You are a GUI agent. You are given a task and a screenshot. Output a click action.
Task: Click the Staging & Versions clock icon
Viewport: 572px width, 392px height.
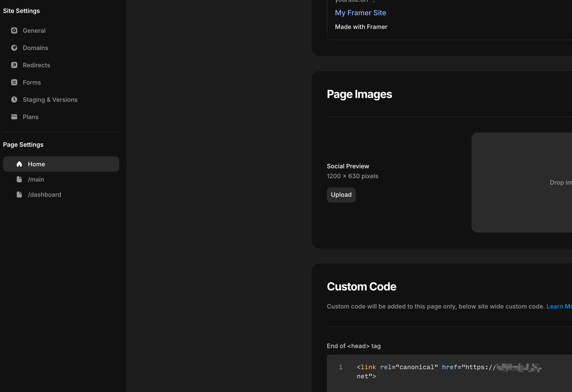tap(14, 100)
